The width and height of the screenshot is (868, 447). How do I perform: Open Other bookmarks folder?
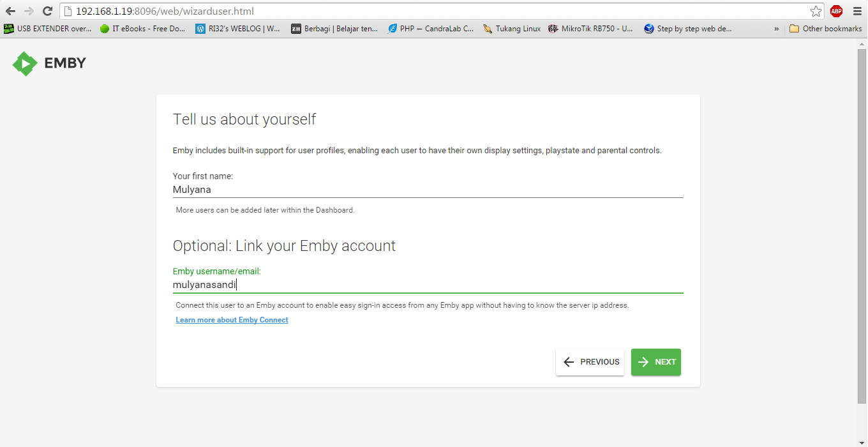coord(825,29)
